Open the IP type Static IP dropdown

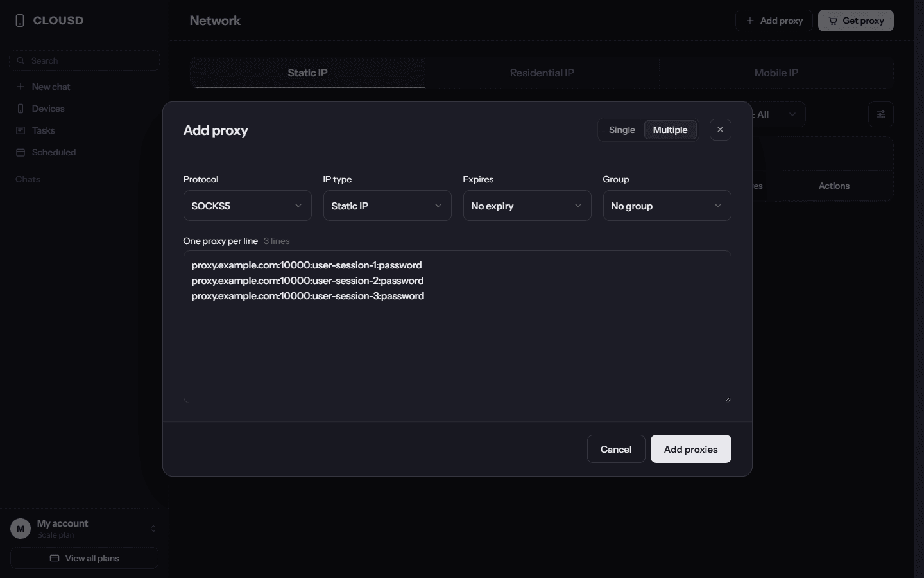click(x=388, y=206)
